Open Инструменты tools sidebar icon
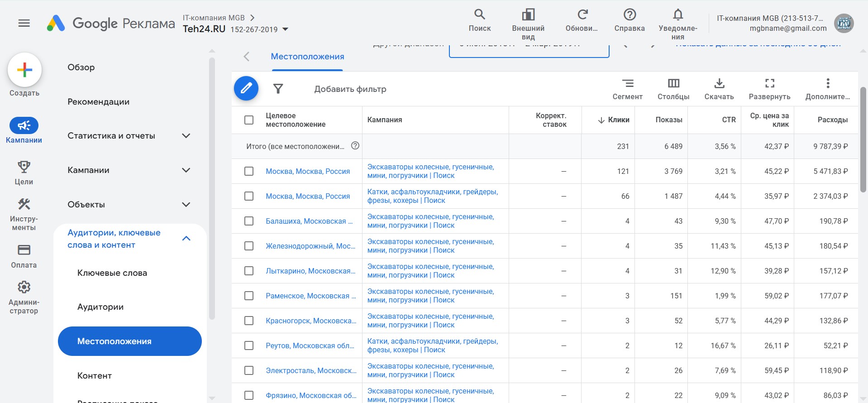The height and width of the screenshot is (403, 868). tap(24, 204)
